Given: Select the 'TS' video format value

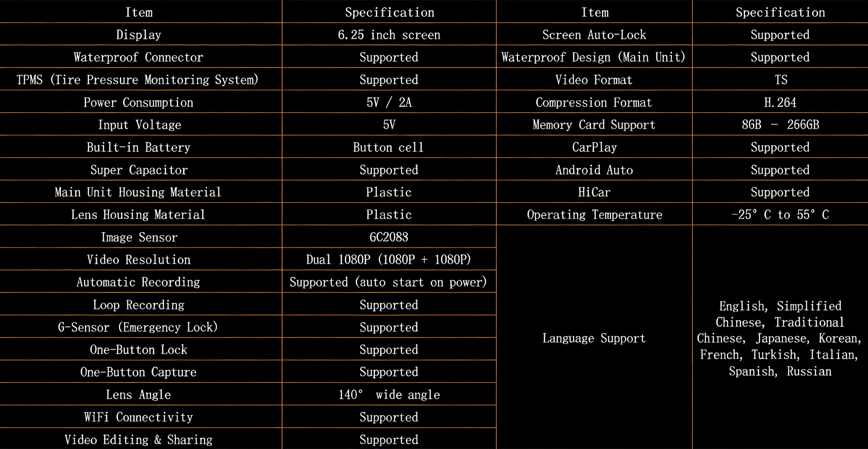Looking at the screenshot, I should coord(781,80).
